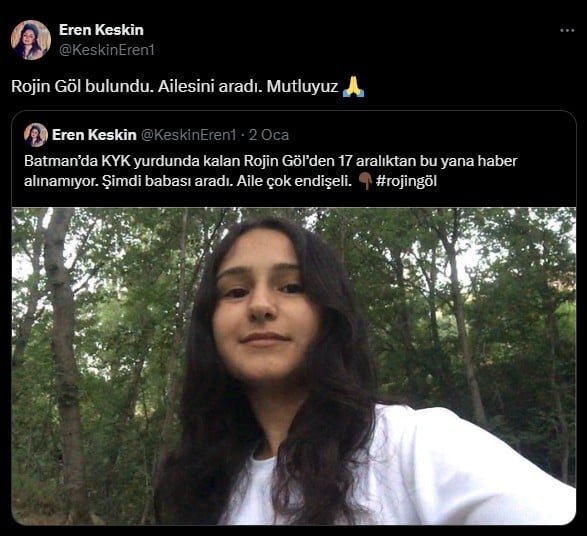This screenshot has height=536, width=587.
Task: Click the quoted tweet's Eren Keskin author name
Action: (x=94, y=135)
